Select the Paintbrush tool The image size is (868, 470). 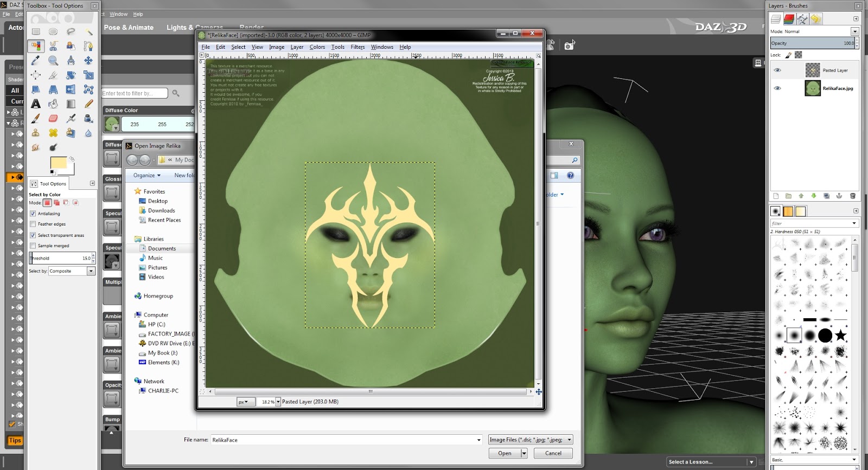(36, 118)
